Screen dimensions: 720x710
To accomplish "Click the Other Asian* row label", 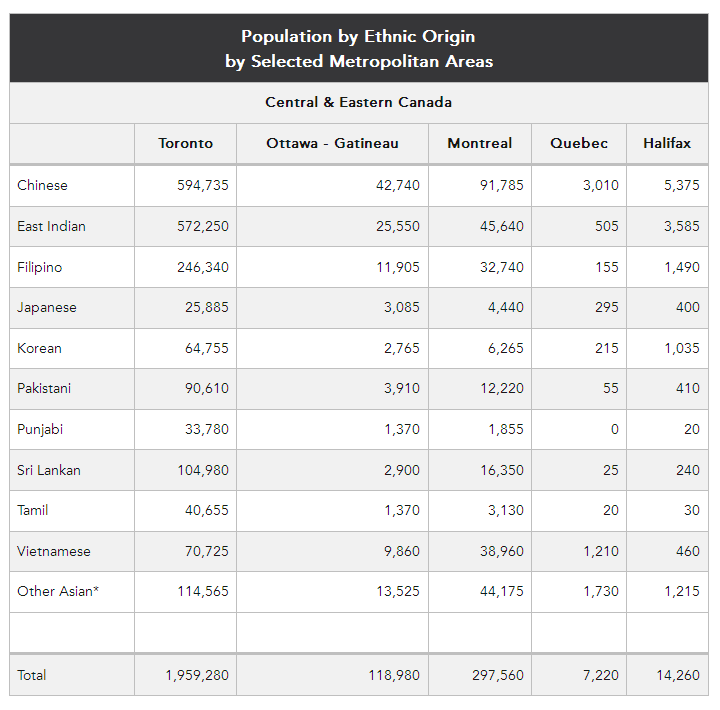I will point(58,591).
